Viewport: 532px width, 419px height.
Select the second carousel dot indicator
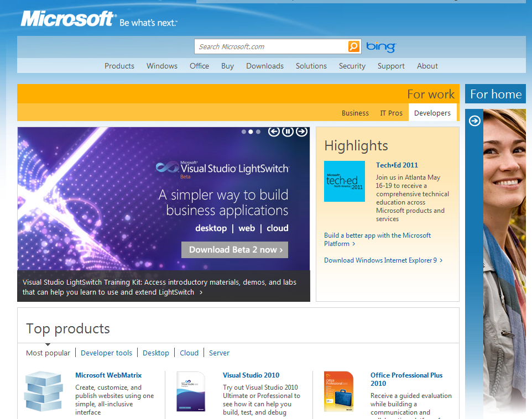pos(251,132)
